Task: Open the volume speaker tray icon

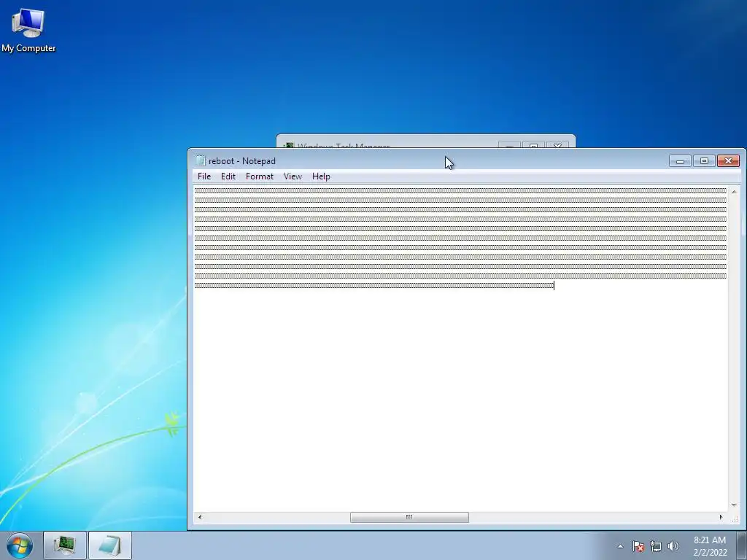Action: pos(673,546)
